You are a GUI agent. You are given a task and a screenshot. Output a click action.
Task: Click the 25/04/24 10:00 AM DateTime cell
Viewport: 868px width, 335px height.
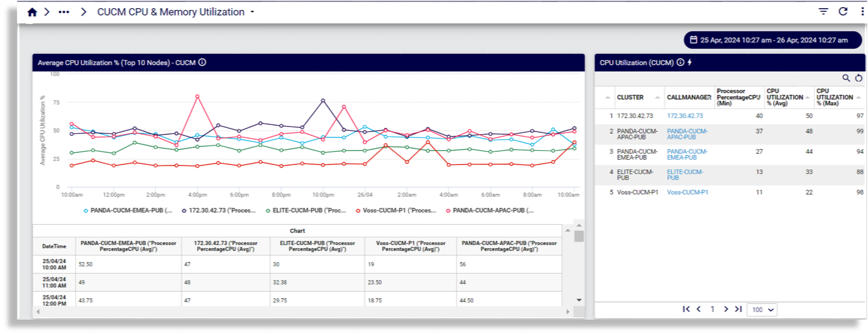54,265
